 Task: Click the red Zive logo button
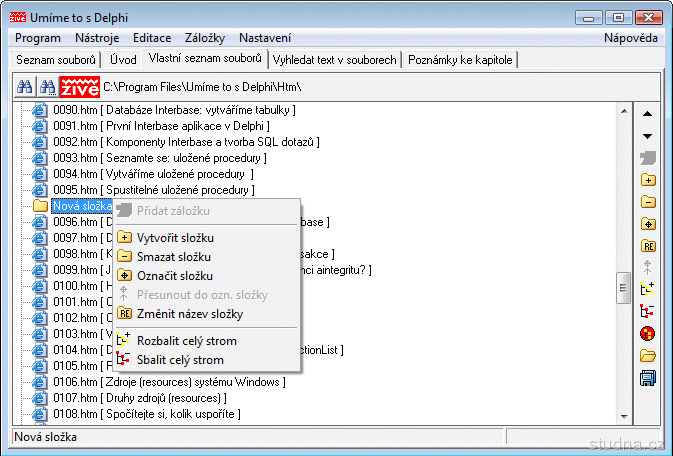(79, 87)
